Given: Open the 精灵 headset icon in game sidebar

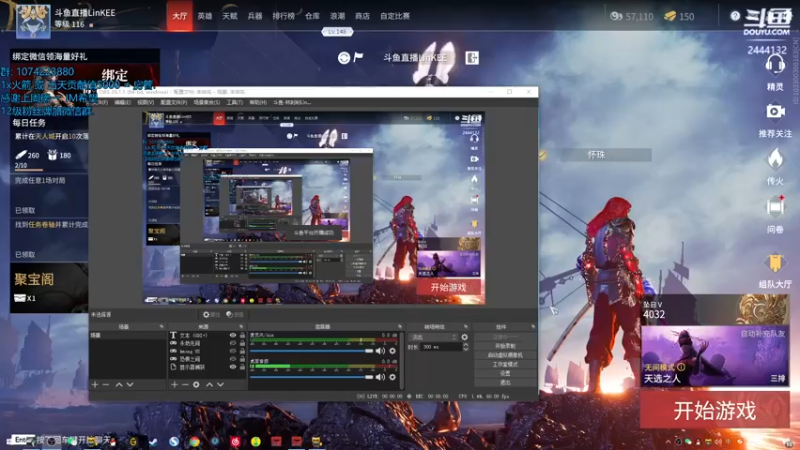Looking at the screenshot, I should click(775, 66).
